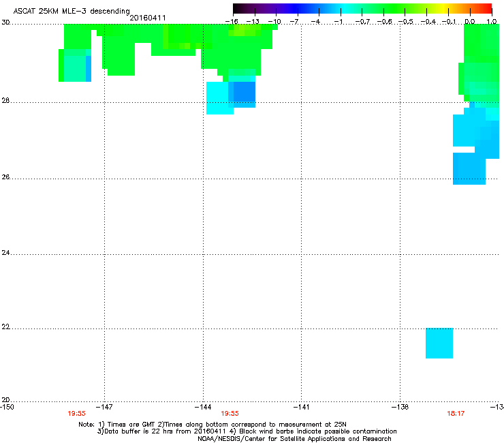The image size is (504, 443).
Task: Click the latitude label '20'
Action: (x=5, y=399)
